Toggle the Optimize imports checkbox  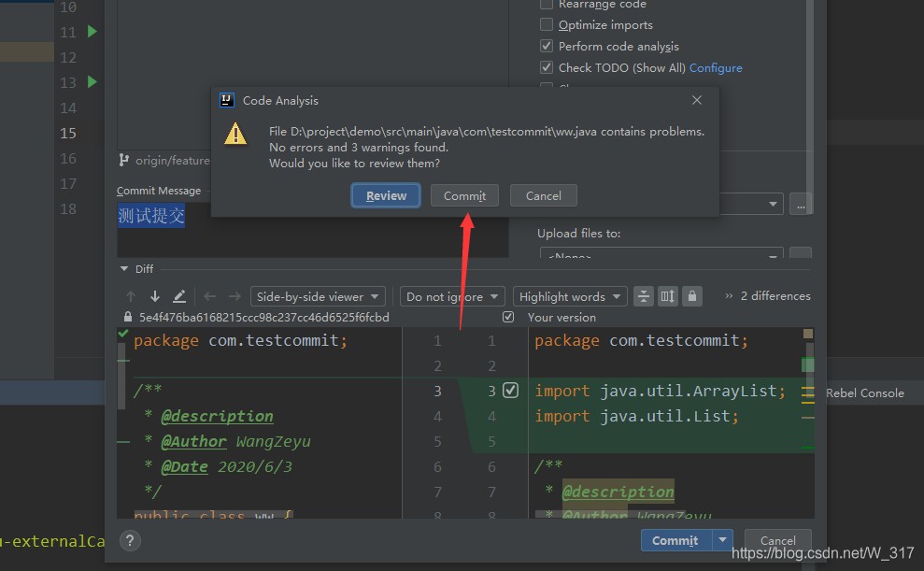(547, 25)
